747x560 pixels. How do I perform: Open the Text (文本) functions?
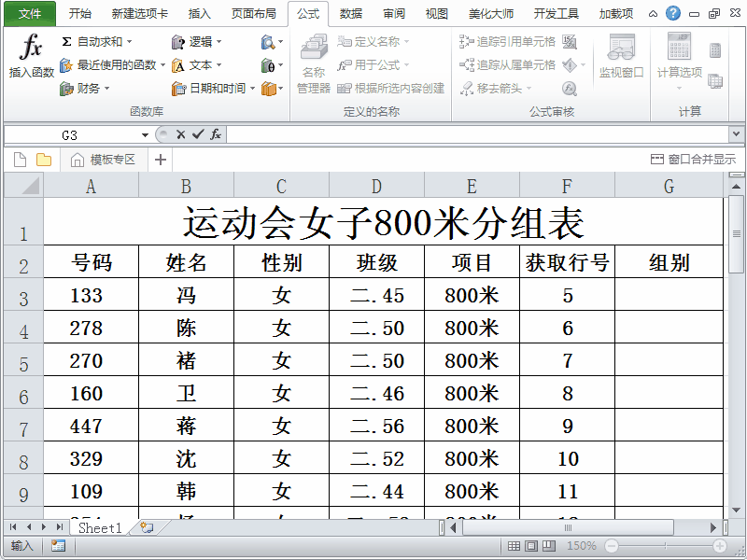pyautogui.click(x=192, y=64)
